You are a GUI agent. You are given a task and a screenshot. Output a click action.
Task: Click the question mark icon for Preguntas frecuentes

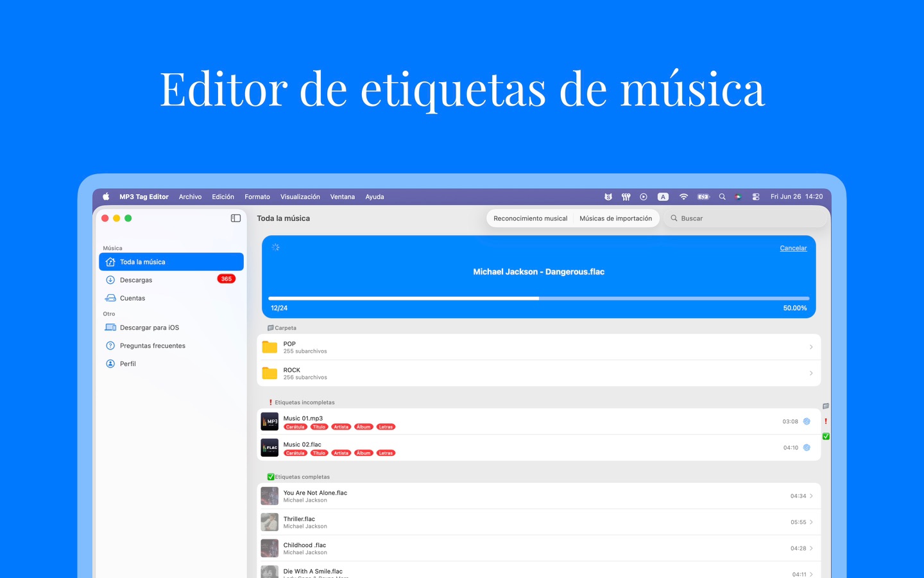click(x=110, y=346)
